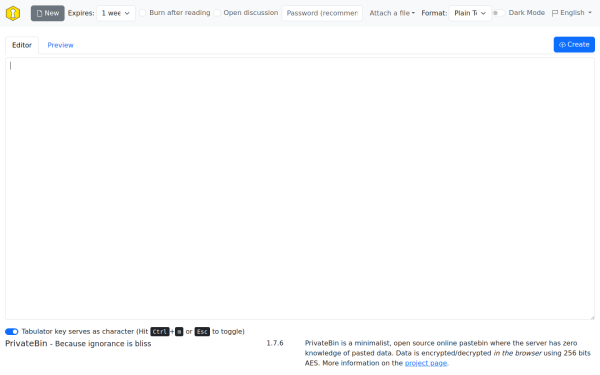
Task: Open the Format Plain Text dropdown
Action: [470, 13]
